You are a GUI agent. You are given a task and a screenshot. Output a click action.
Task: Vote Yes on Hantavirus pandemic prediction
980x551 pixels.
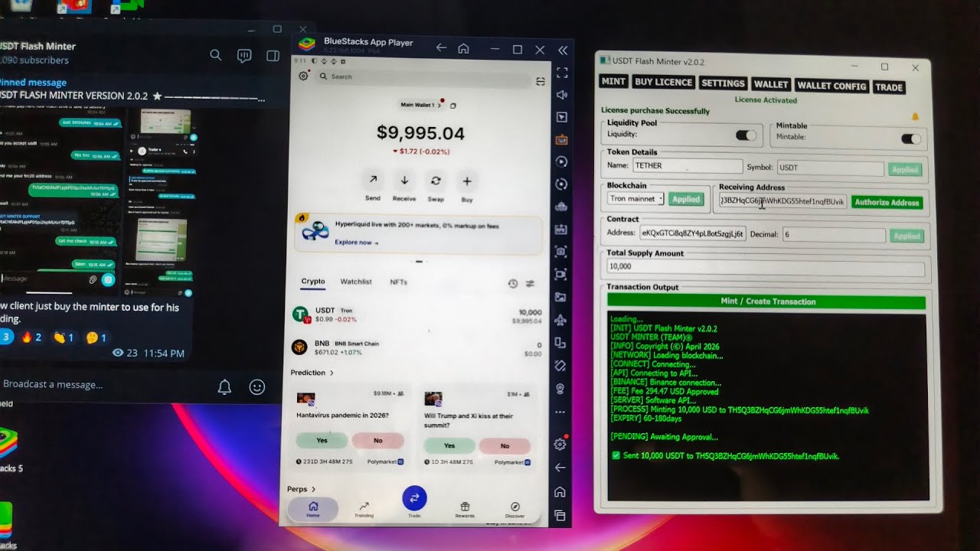[x=322, y=441]
